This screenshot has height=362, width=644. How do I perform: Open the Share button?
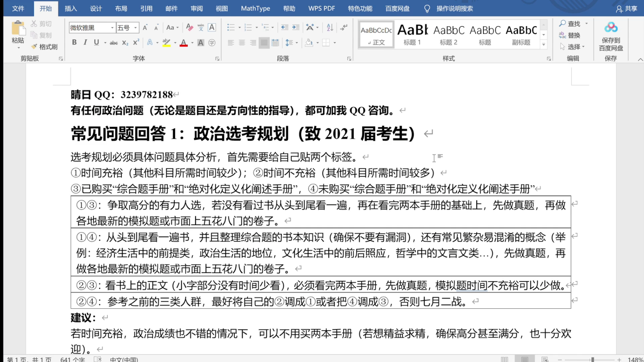[627, 9]
